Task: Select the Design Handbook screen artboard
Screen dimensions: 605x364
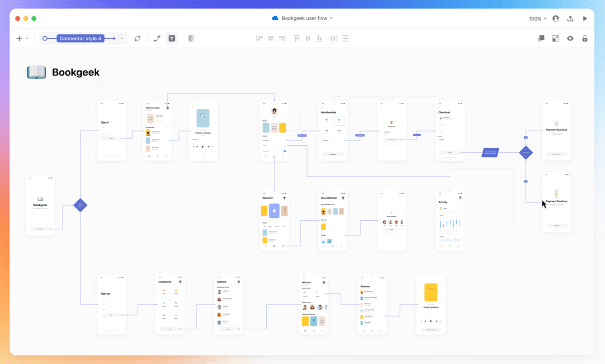Action: tap(431, 305)
